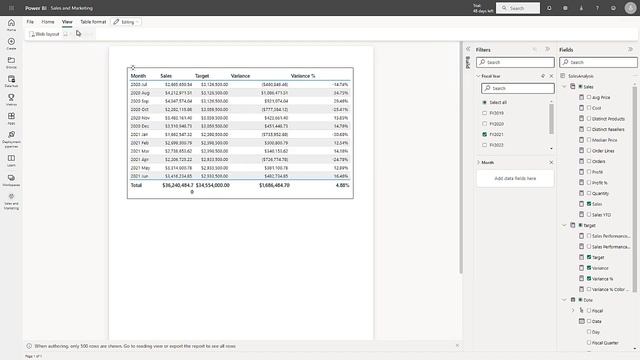Collapse the Filters pane with double chevron
Viewport: 640px width, 360px height.
[x=548, y=49]
